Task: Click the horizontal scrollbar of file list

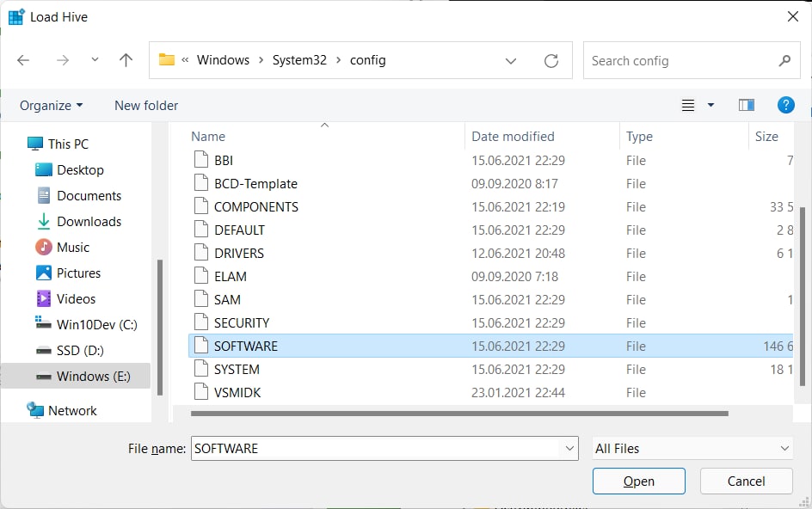Action: pos(459,414)
